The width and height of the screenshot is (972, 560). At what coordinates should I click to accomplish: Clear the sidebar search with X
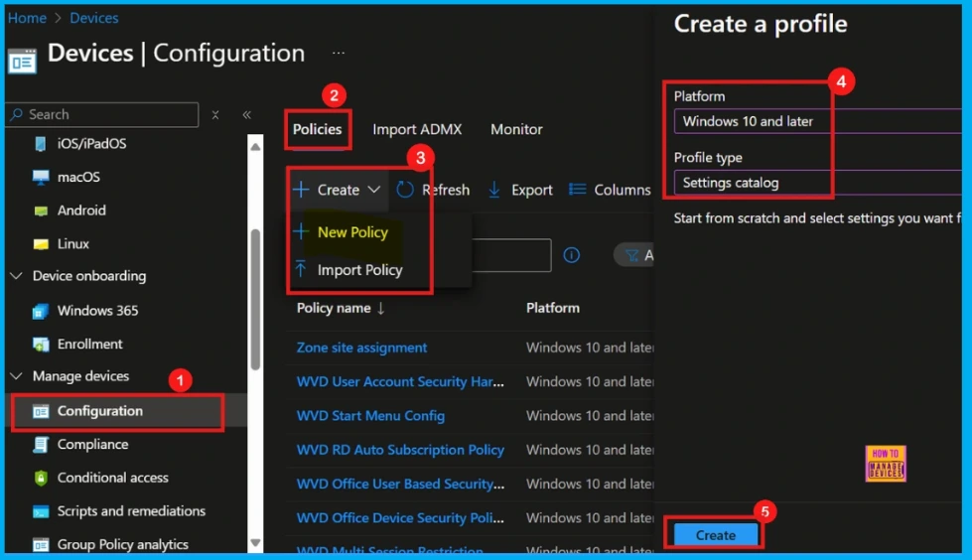pos(215,115)
